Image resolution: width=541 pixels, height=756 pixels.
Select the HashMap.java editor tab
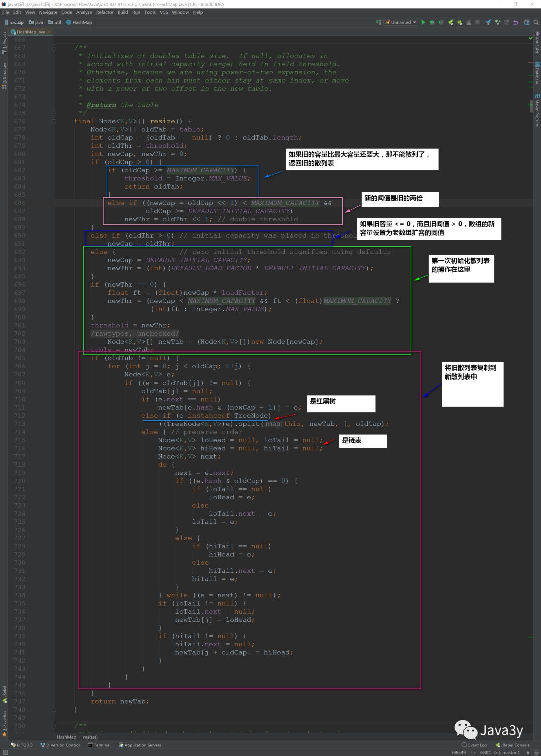(30, 32)
